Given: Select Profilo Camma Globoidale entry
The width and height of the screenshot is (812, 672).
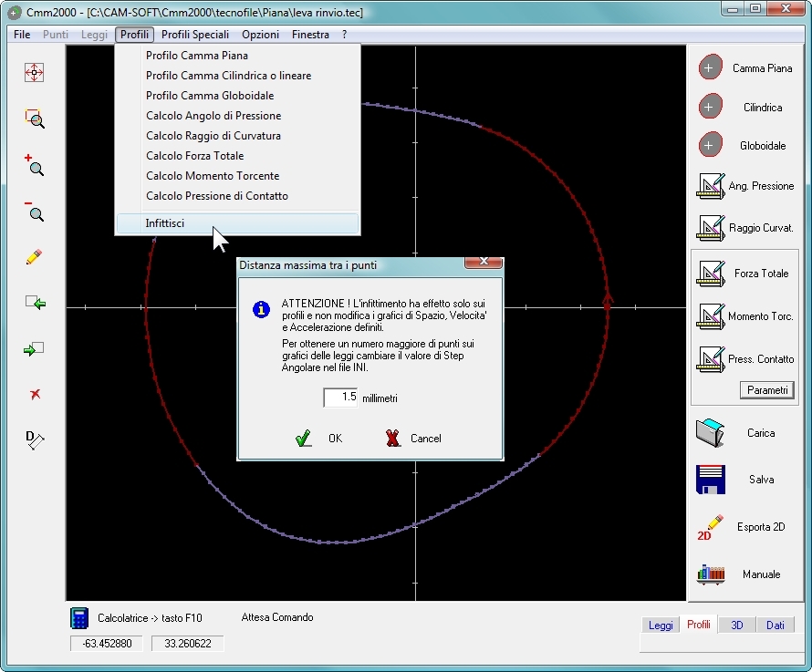Looking at the screenshot, I should [x=238, y=96].
